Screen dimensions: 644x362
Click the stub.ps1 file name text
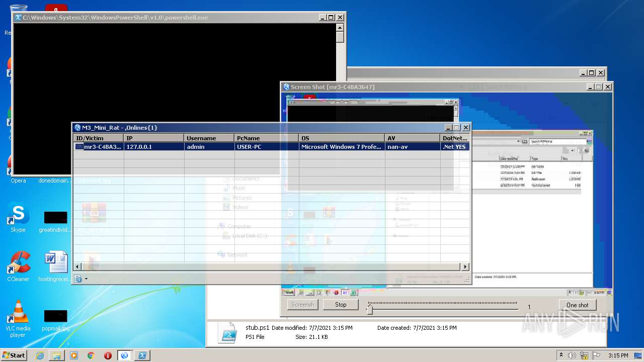pyautogui.click(x=258, y=328)
